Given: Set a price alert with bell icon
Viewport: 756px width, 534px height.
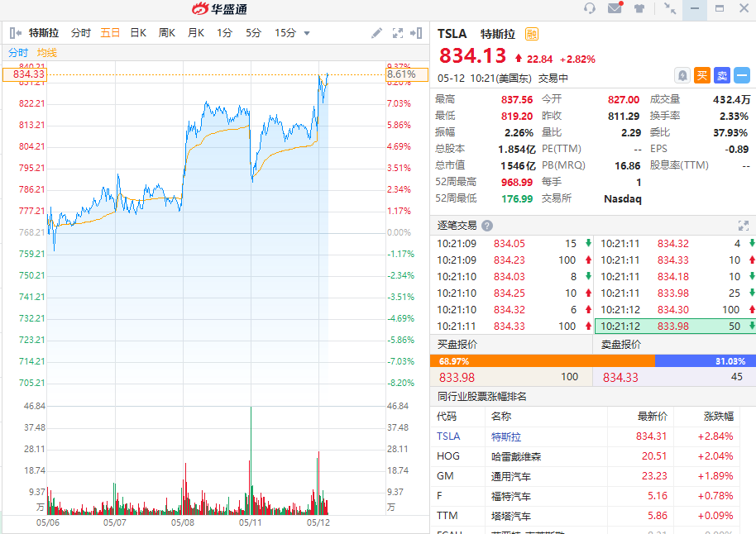Looking at the screenshot, I should click(x=682, y=76).
